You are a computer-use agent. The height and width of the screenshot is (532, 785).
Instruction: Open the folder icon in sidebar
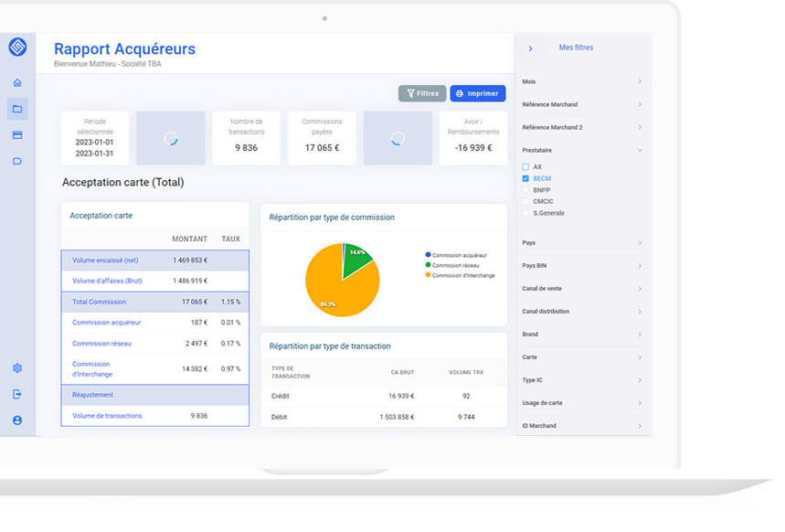point(17,109)
